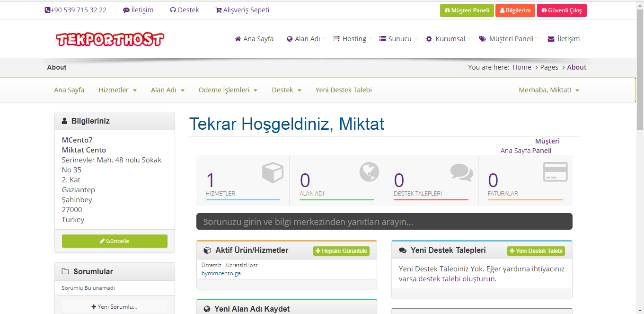
Task: Click the red Güvenli Çıkış button
Action: click(x=562, y=10)
